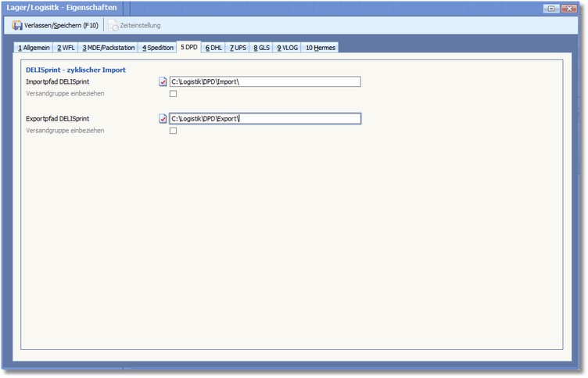Switch to the 1 Allgemein tab
The width and height of the screenshot is (588, 378).
34,48
